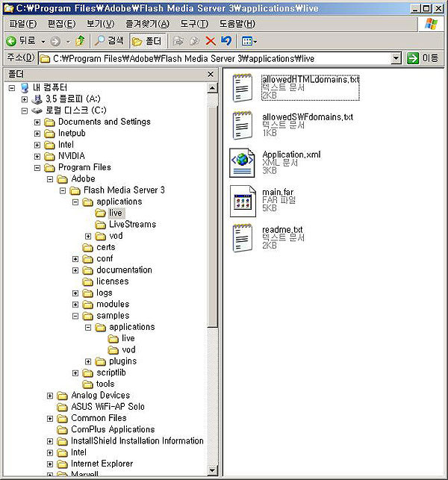Select the Application.xml file icon
Image resolution: width=448 pixels, height=480 pixels.
[242, 163]
